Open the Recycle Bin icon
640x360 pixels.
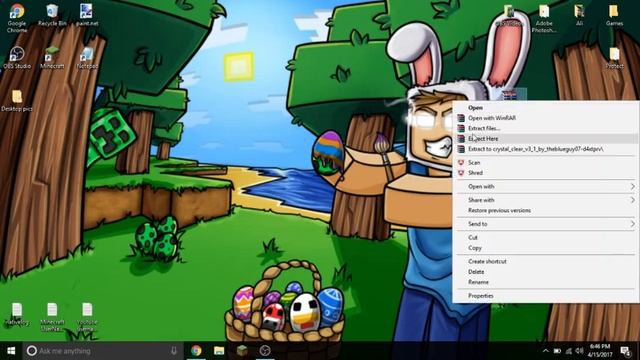tap(52, 16)
